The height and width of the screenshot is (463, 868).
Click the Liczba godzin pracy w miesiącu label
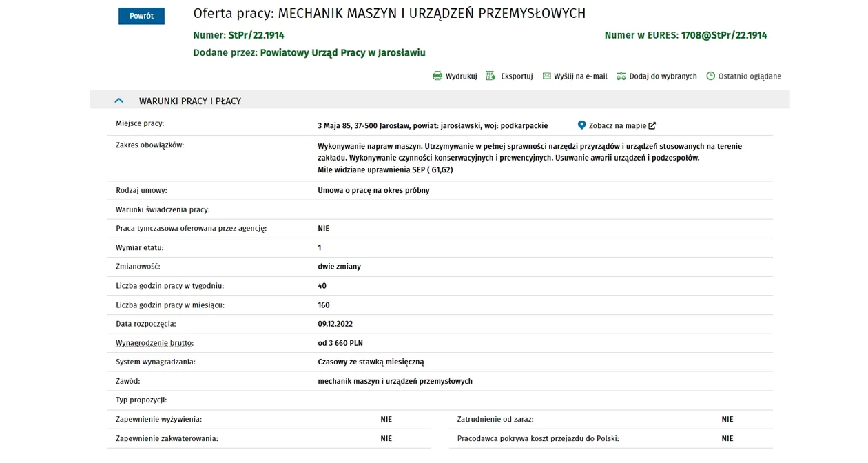coord(170,305)
